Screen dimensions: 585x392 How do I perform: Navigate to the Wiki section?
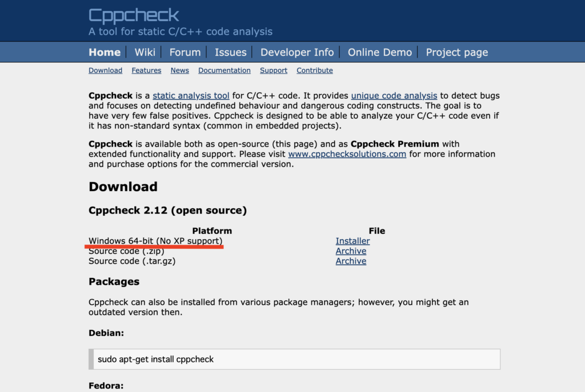[x=145, y=52]
